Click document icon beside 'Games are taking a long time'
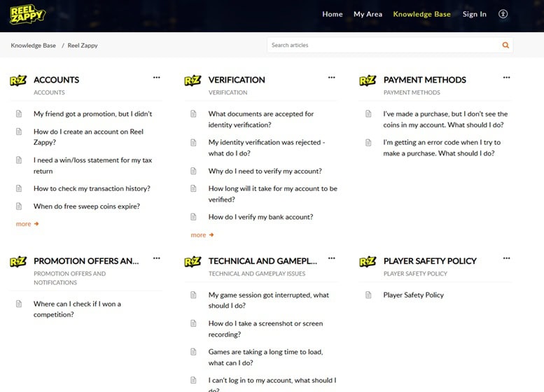 coord(193,352)
